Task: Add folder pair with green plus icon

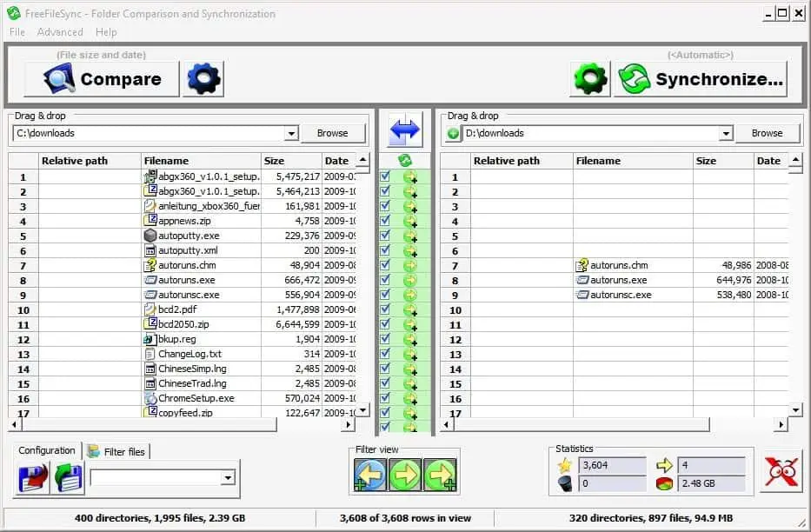Action: (x=453, y=133)
